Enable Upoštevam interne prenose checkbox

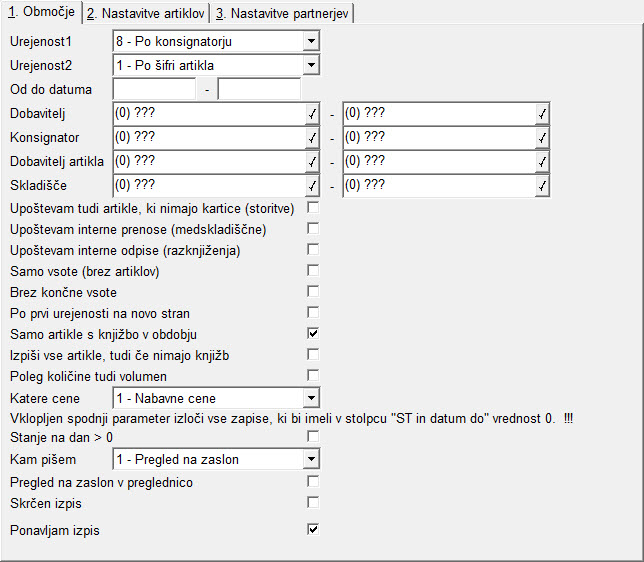coord(313,228)
